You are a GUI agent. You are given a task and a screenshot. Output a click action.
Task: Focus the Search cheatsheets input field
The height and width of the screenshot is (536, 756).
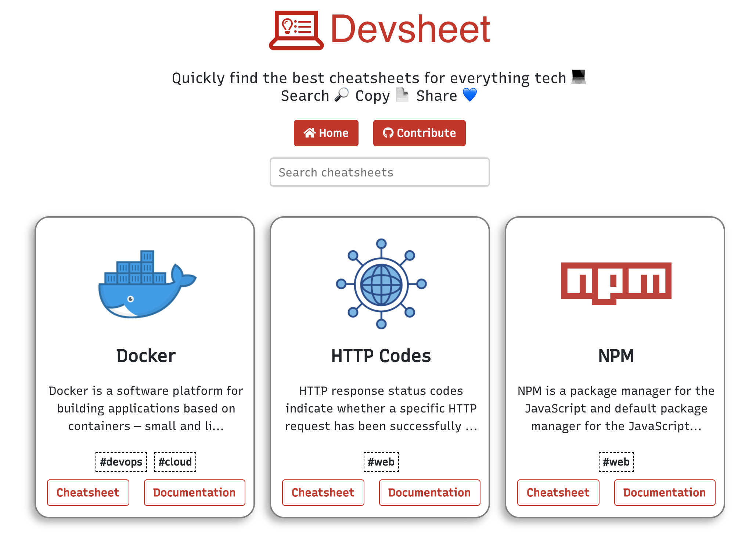[379, 172]
